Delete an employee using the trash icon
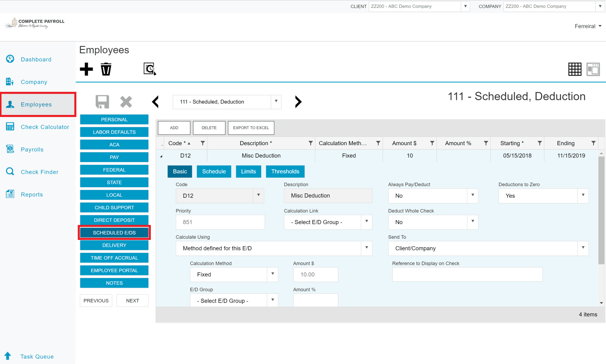Screen dimensions: 606x364 (106, 69)
